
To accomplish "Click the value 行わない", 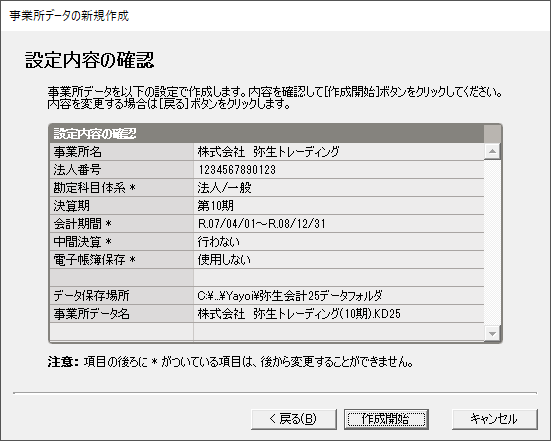I will (x=219, y=242).
